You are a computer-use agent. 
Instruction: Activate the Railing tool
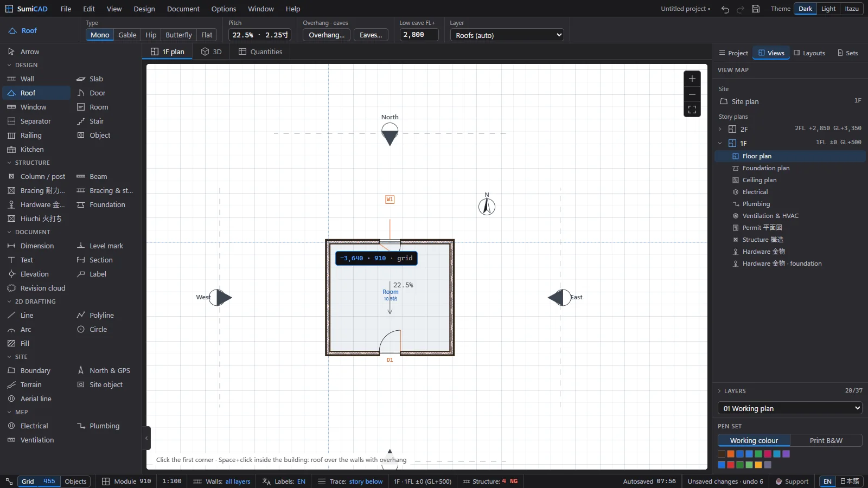pos(36,135)
